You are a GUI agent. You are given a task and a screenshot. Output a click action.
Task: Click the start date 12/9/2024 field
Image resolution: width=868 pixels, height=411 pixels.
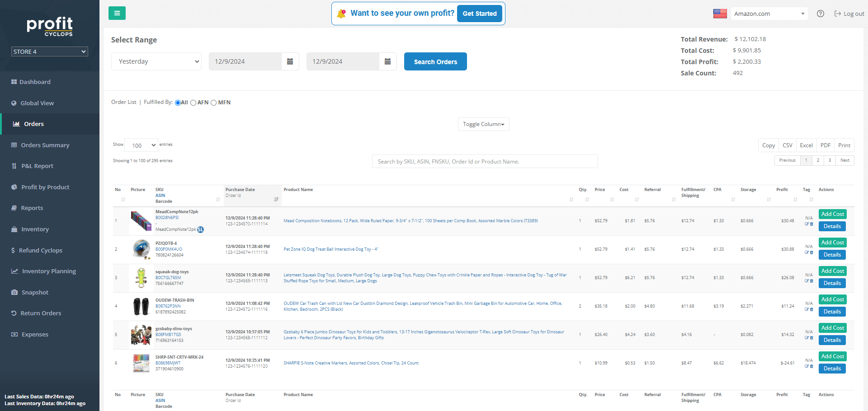coord(245,61)
